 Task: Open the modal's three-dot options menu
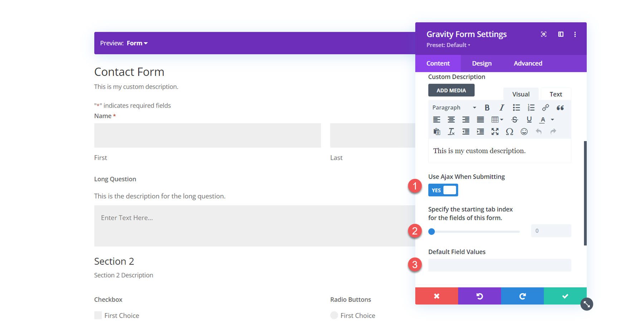(x=575, y=34)
